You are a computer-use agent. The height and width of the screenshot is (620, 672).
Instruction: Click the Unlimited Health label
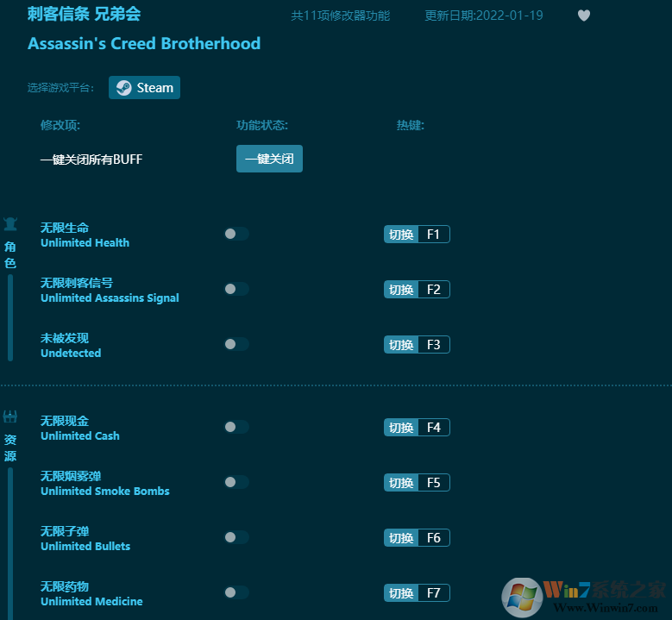point(85,242)
